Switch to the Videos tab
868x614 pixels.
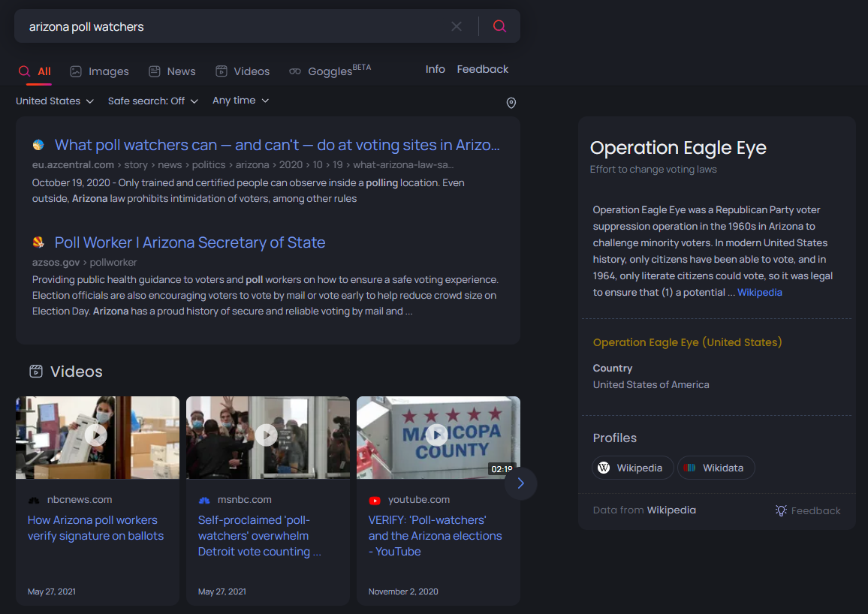tap(243, 71)
